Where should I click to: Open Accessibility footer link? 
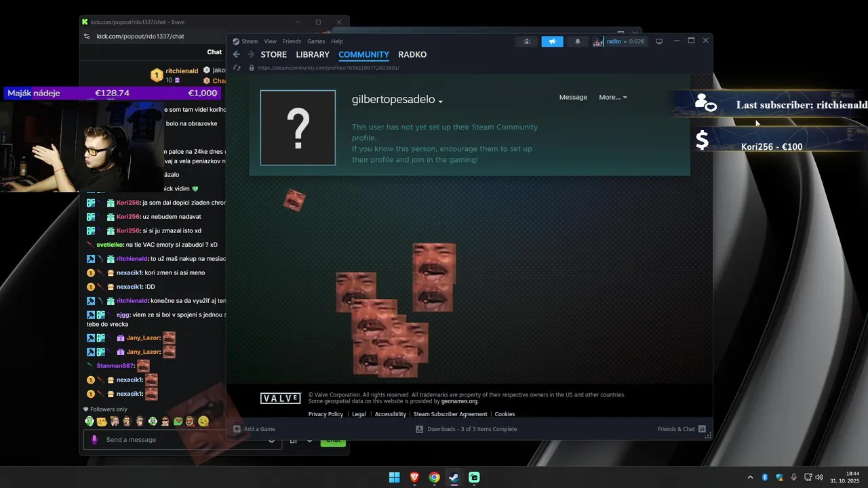390,414
